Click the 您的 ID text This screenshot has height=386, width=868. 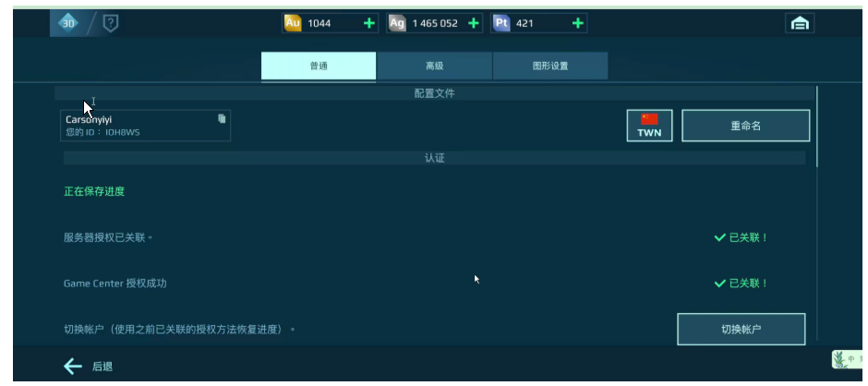102,132
